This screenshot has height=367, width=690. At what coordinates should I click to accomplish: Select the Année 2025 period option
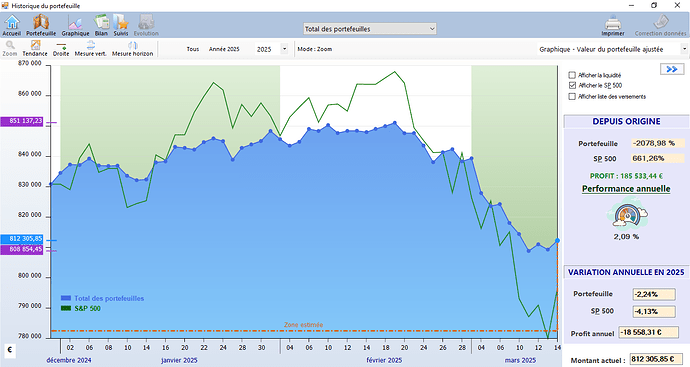(224, 49)
